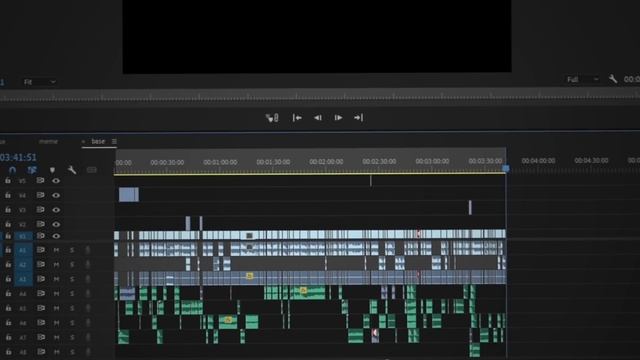Image resolution: width=640 pixels, height=360 pixels.
Task: Toggle the lock on track V5
Action: (8, 180)
